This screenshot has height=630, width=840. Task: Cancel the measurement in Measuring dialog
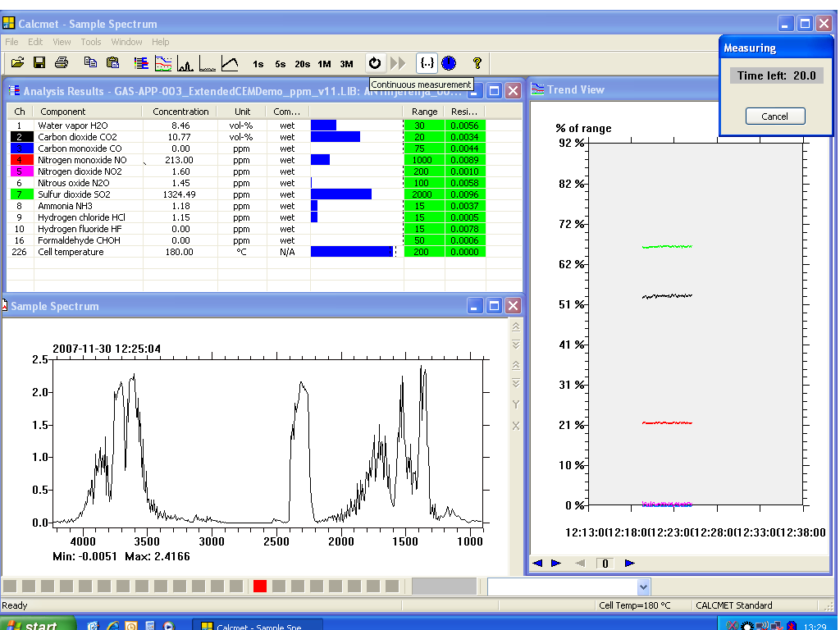tap(774, 116)
